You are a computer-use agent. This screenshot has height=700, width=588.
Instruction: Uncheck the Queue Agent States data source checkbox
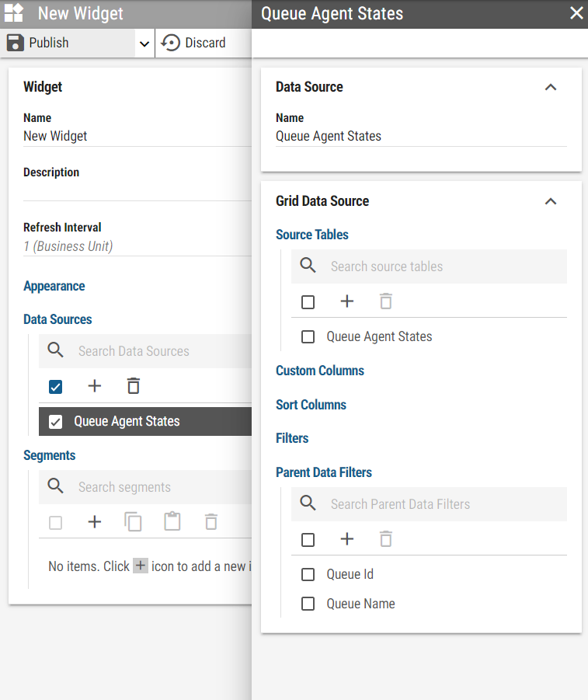pyautogui.click(x=56, y=422)
